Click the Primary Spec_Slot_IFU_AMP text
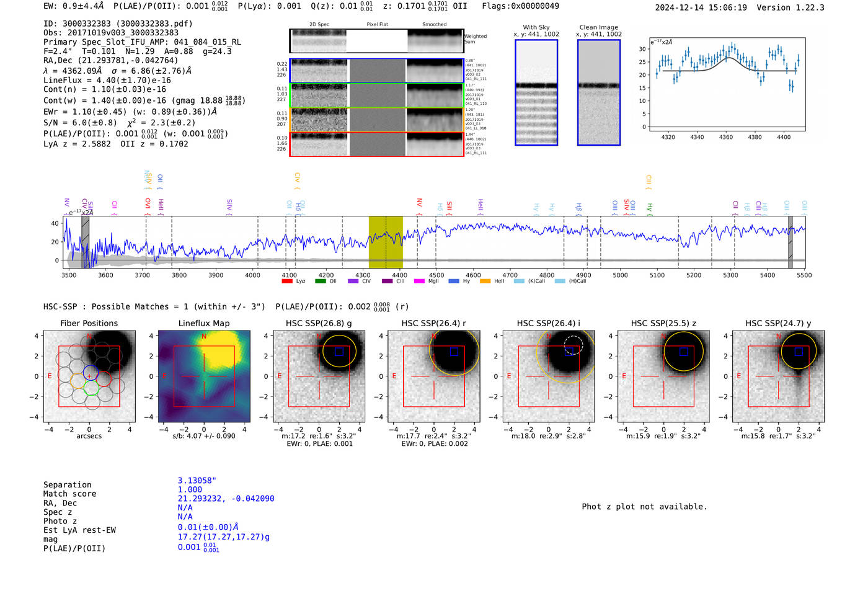This screenshot has height=591, width=868. [143, 42]
